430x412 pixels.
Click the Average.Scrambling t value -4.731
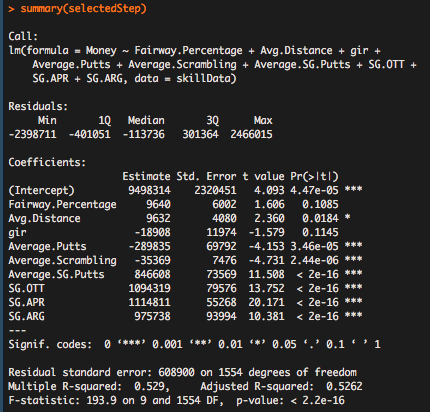(266, 260)
